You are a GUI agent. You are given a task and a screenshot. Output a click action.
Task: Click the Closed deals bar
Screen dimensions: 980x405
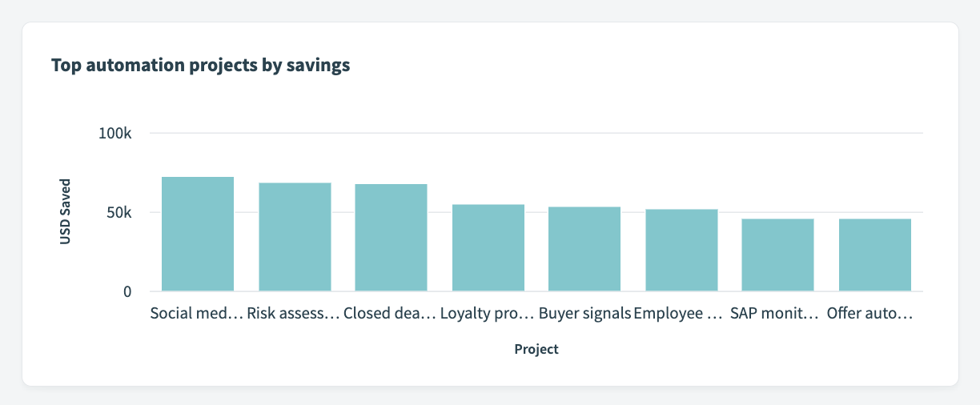point(391,238)
